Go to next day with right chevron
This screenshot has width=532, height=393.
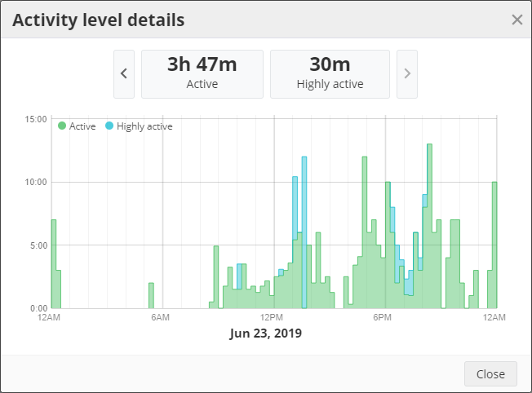[x=407, y=74]
